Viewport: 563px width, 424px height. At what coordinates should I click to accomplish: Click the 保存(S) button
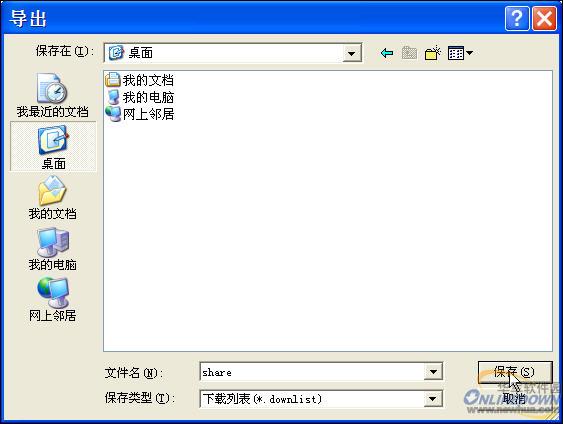coord(515,372)
